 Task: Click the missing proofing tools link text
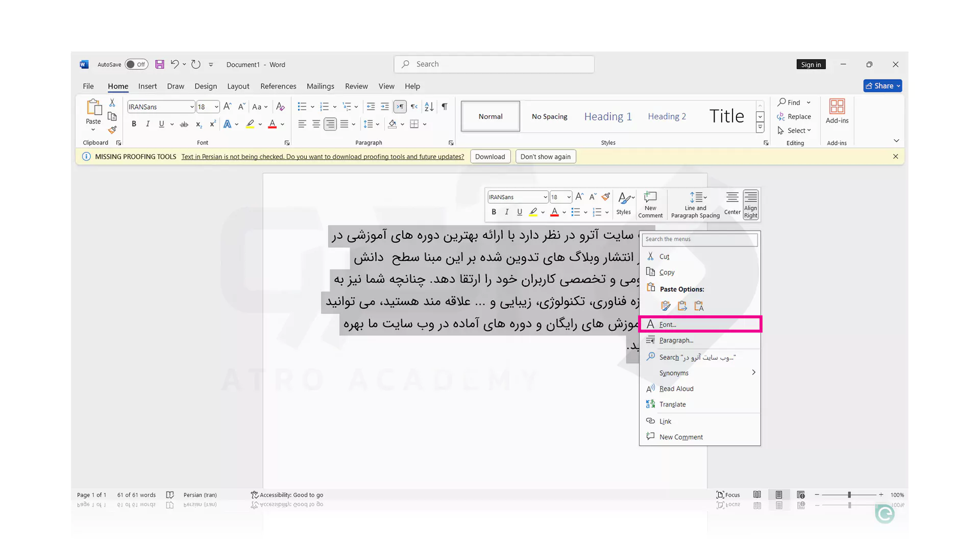tap(323, 157)
